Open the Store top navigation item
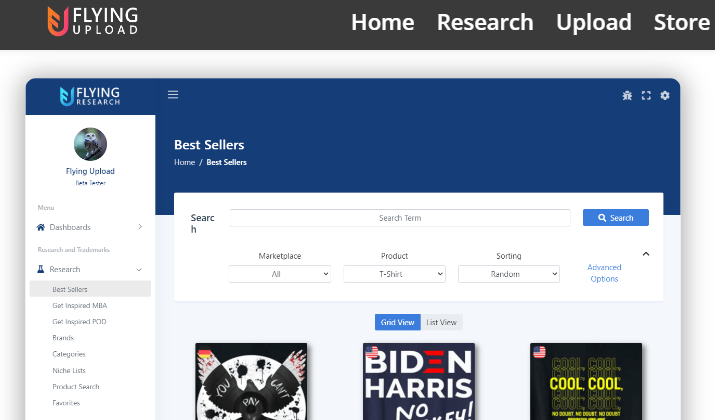715x420 pixels. point(682,22)
